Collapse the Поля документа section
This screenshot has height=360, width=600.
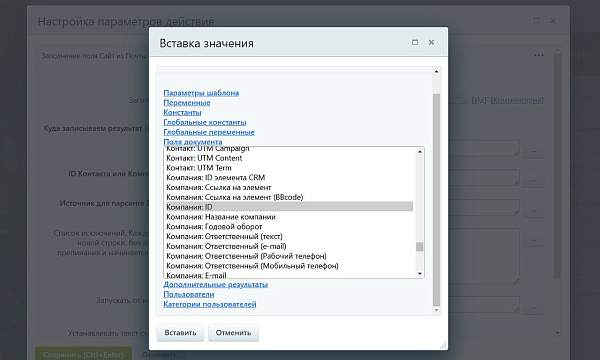point(193,142)
